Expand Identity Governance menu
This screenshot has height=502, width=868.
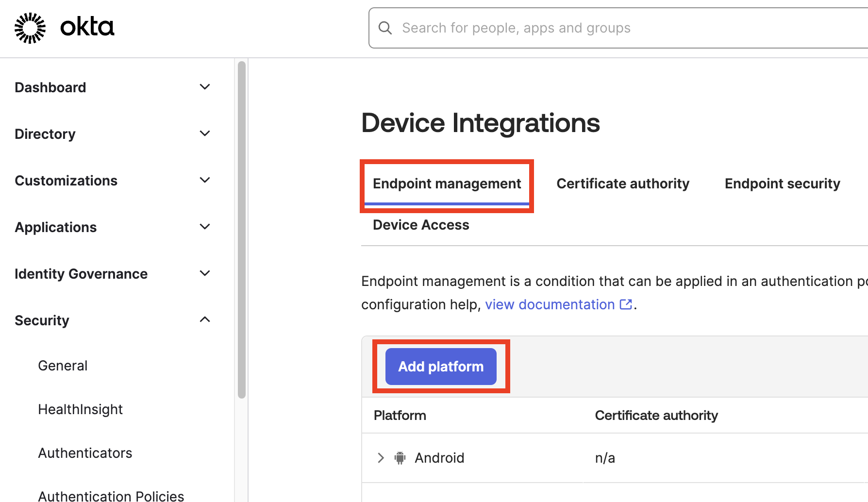(x=205, y=273)
